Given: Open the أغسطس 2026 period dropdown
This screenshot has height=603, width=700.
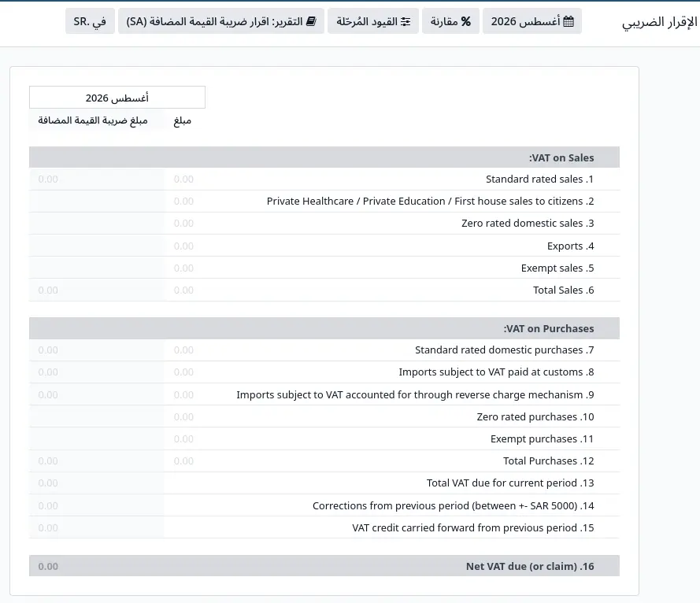Looking at the screenshot, I should pos(532,21).
